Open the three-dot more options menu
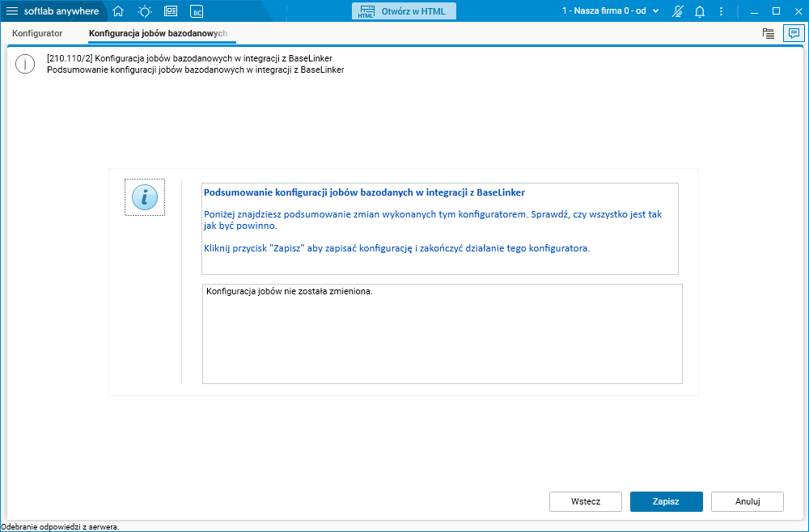This screenshot has width=809, height=532. (722, 11)
